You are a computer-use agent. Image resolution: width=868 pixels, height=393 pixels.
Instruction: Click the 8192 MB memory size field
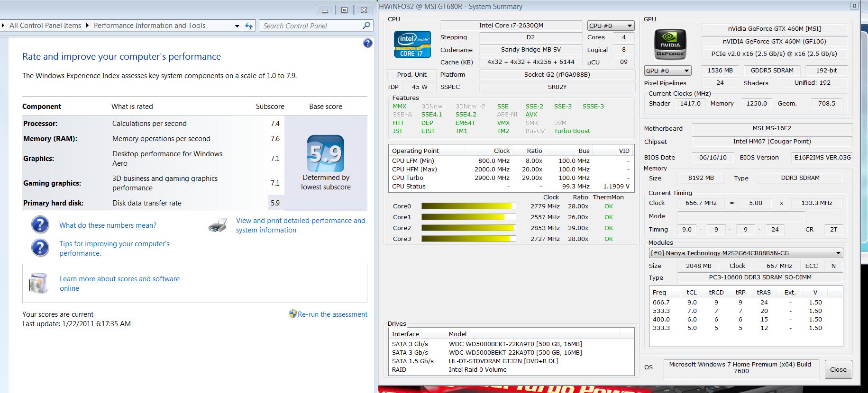coord(701,178)
